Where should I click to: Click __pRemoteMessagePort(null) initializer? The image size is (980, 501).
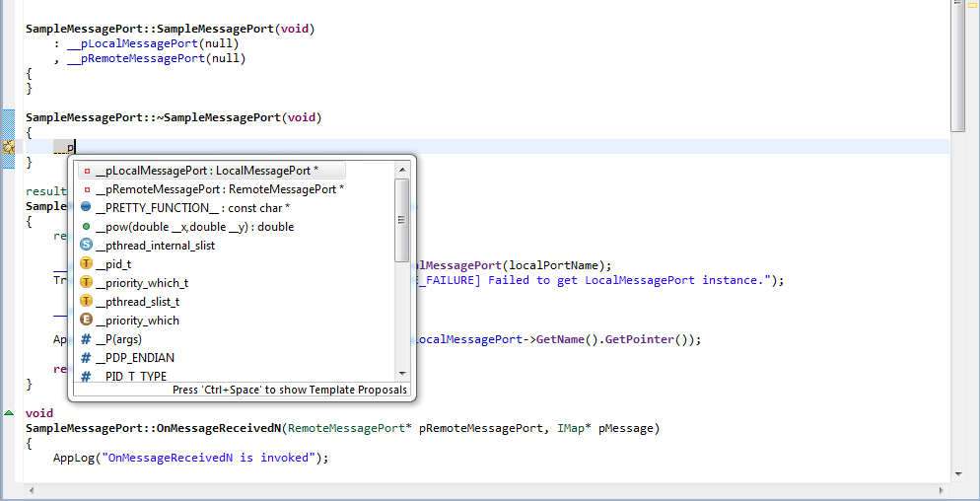coord(156,59)
